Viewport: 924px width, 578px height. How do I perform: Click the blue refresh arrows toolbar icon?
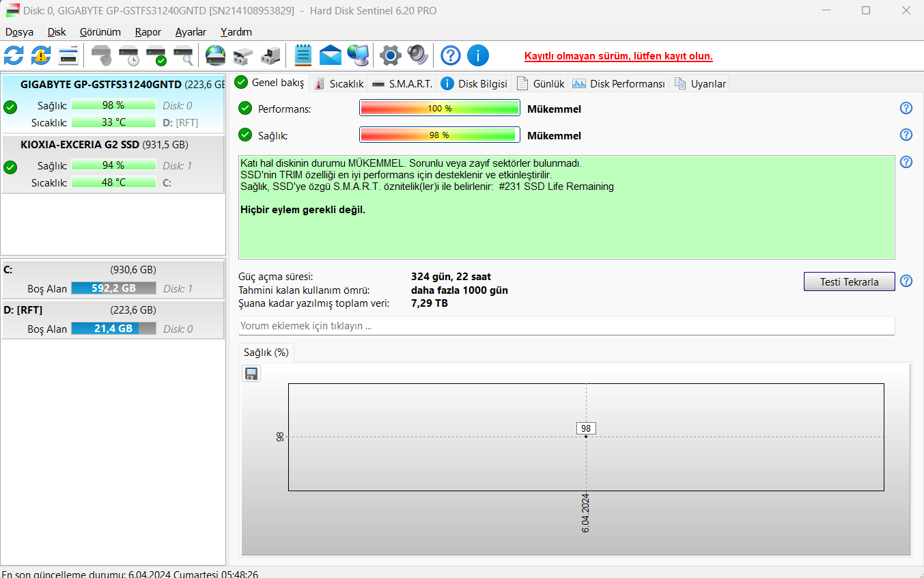[14, 55]
